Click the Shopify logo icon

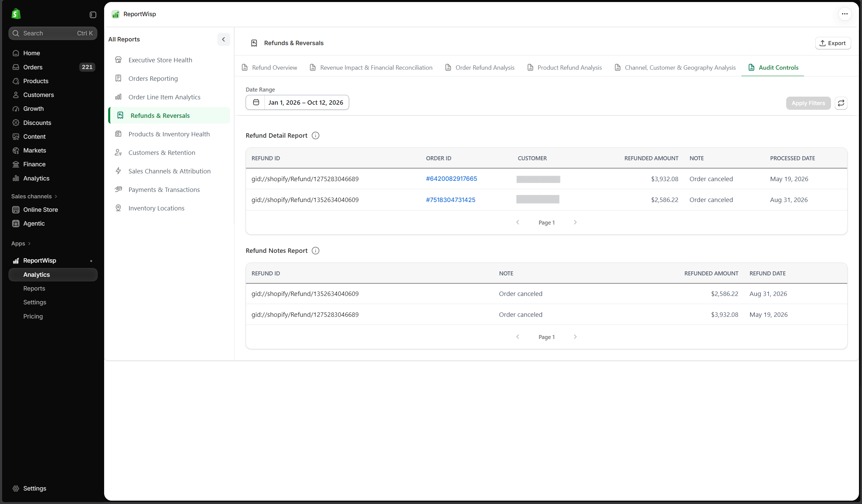[x=16, y=14]
